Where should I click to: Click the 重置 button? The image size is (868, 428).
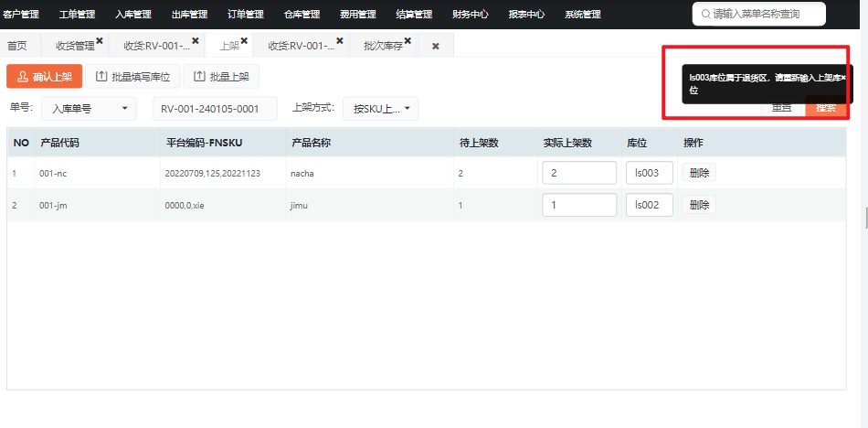781,108
